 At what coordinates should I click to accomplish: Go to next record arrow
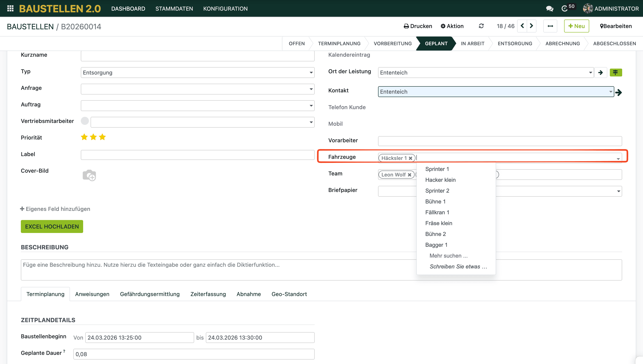click(x=531, y=26)
